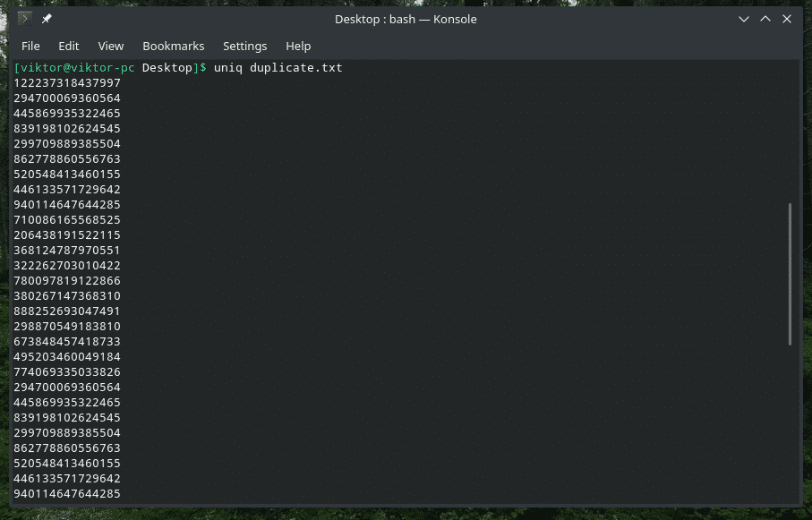This screenshot has width=812, height=520.
Task: Minimize the Konsole window
Action: click(744, 19)
